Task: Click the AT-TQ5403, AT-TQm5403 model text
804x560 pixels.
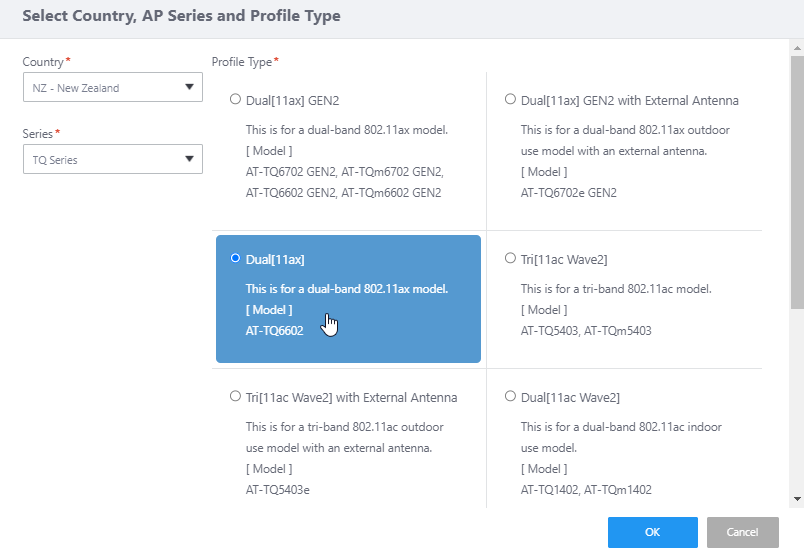Action: coord(585,330)
